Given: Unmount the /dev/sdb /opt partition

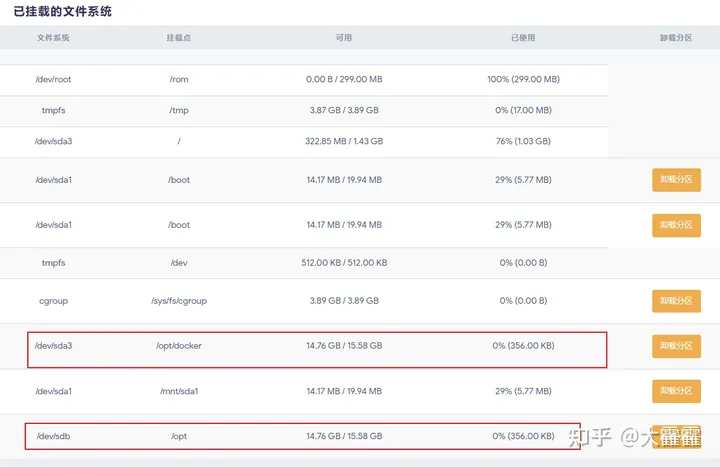Looking at the screenshot, I should click(676, 436).
